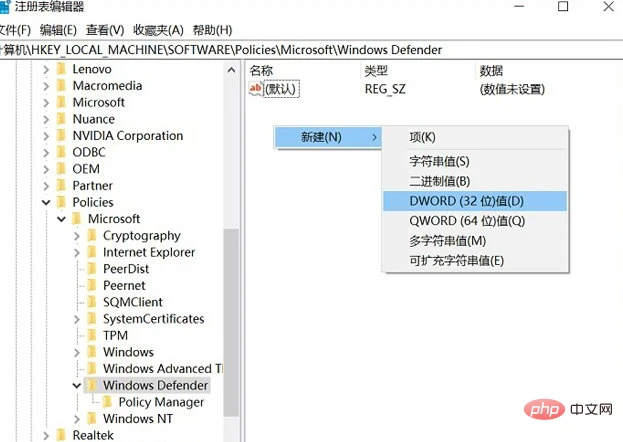The height and width of the screenshot is (442, 623).
Task: Click the Cryptography folder icon
Action: click(x=92, y=235)
